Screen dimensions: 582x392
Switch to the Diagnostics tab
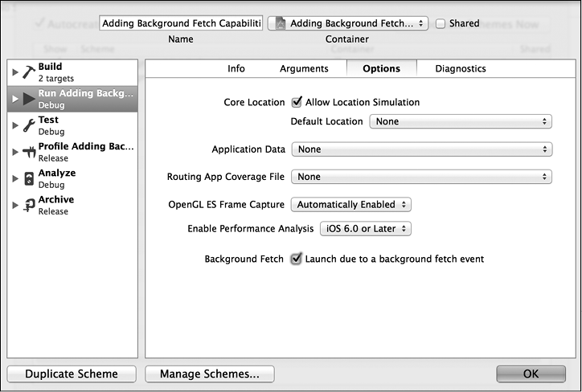[x=461, y=69]
